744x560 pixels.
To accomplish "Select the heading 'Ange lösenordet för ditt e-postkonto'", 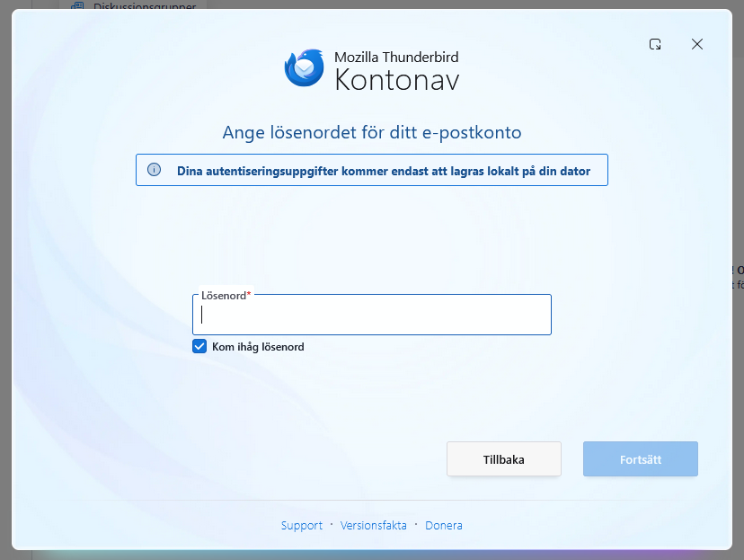I will [372, 132].
